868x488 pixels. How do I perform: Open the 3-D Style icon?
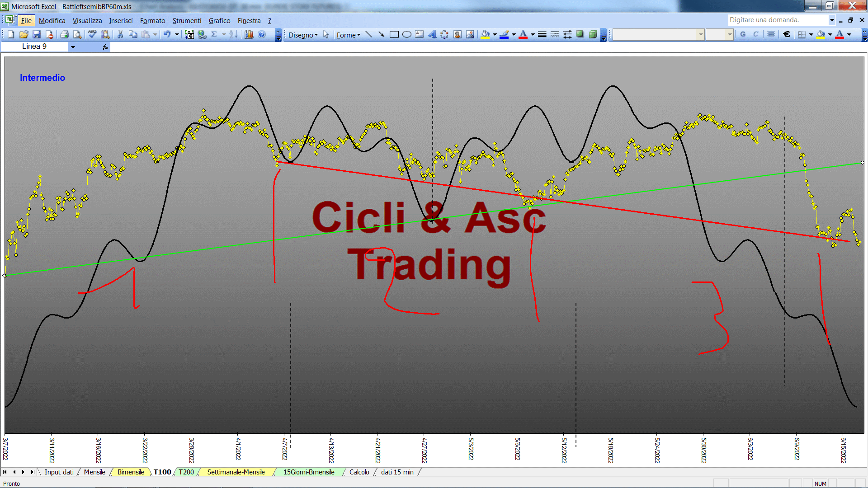pyautogui.click(x=593, y=34)
